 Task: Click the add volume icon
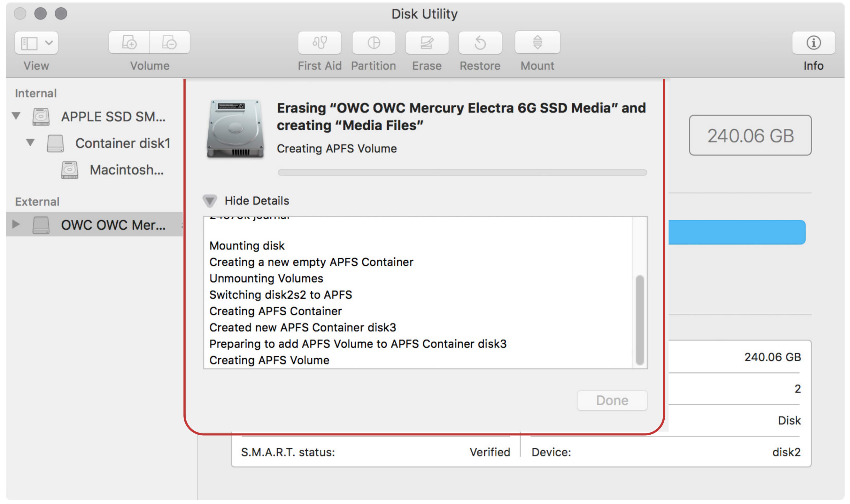[x=129, y=43]
